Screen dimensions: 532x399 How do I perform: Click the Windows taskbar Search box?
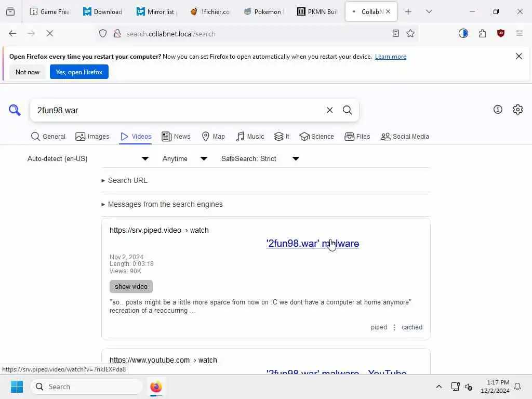pyautogui.click(x=87, y=387)
